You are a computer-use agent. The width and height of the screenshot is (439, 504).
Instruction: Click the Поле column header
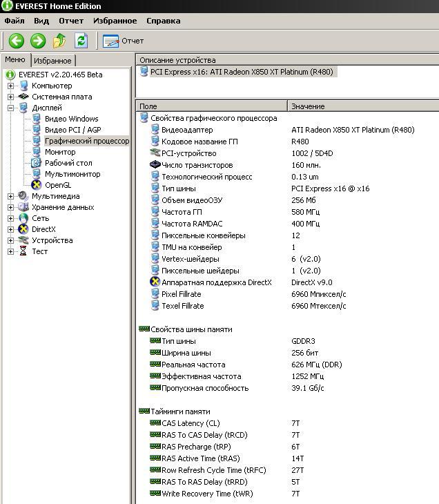click(x=211, y=106)
